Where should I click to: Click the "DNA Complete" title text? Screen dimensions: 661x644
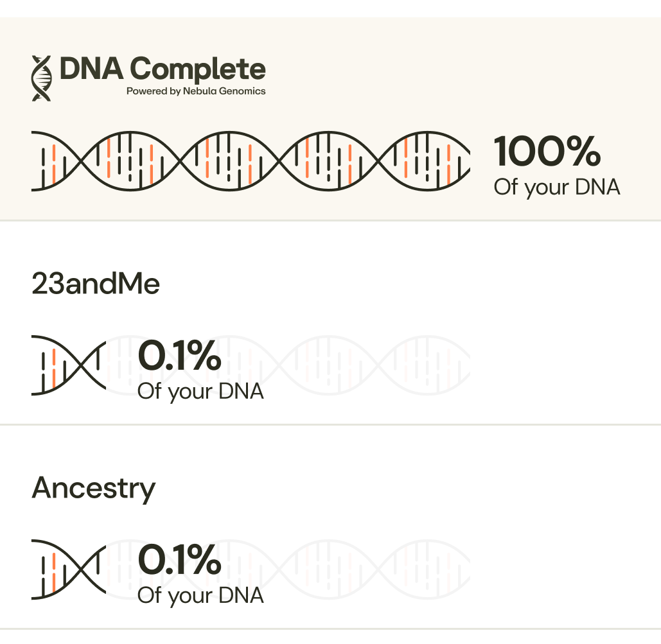click(163, 69)
